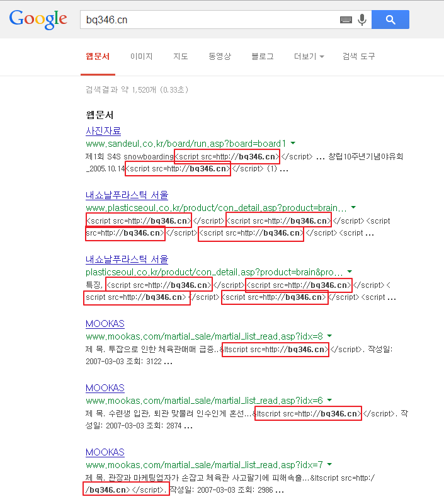Expand the 더보기 dropdown menu
The height and width of the screenshot is (504, 444).
click(309, 57)
